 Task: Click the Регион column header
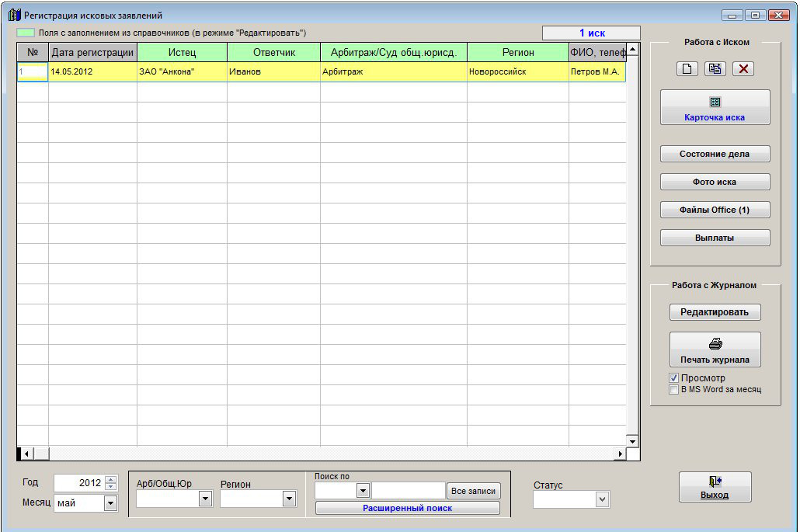(518, 53)
